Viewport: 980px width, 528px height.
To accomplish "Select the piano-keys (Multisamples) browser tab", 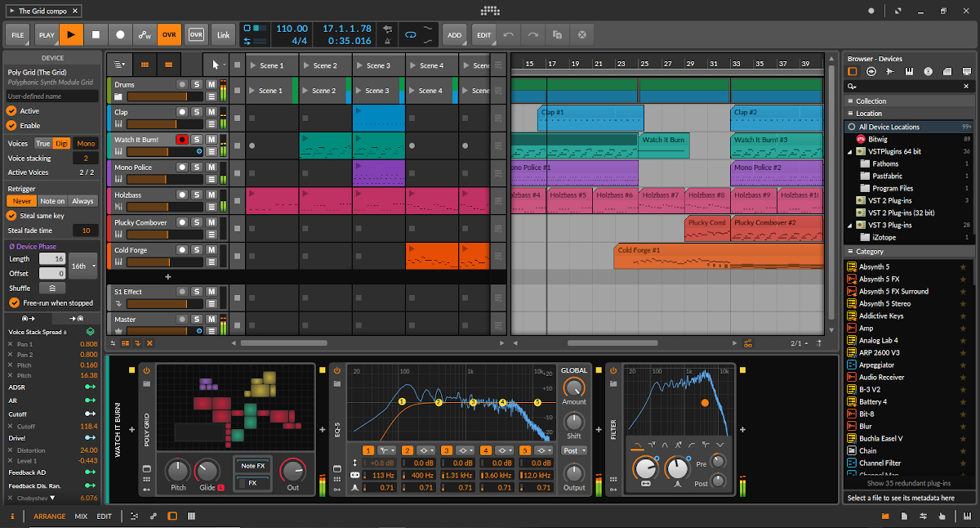I will click(x=909, y=72).
